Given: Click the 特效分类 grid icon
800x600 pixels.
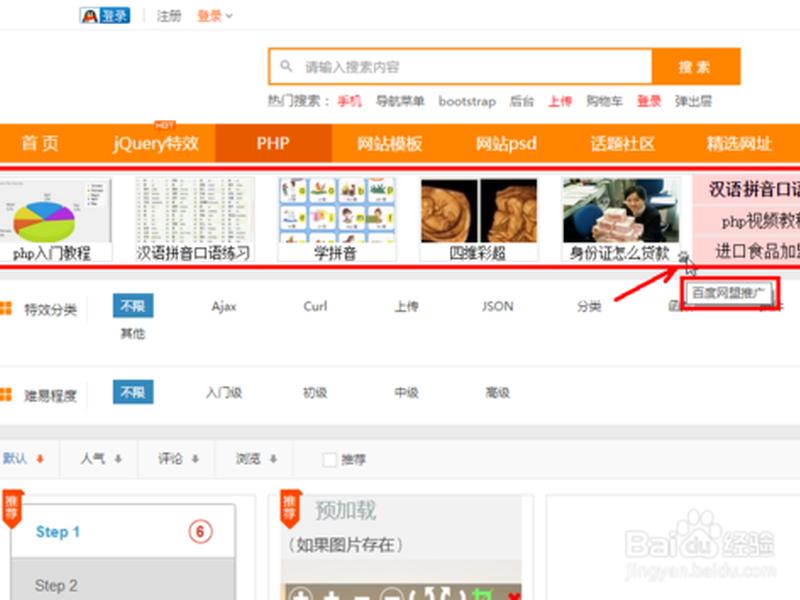Looking at the screenshot, I should coord(6,308).
